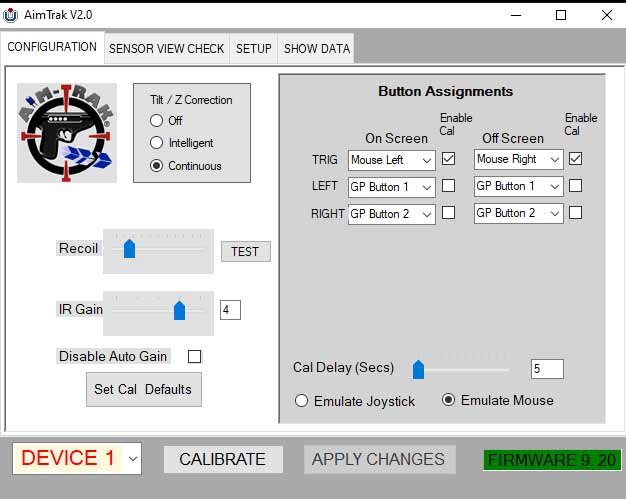Click the FIRMWARE 9.20 indicator
The width and height of the screenshot is (626, 499).
point(552,460)
